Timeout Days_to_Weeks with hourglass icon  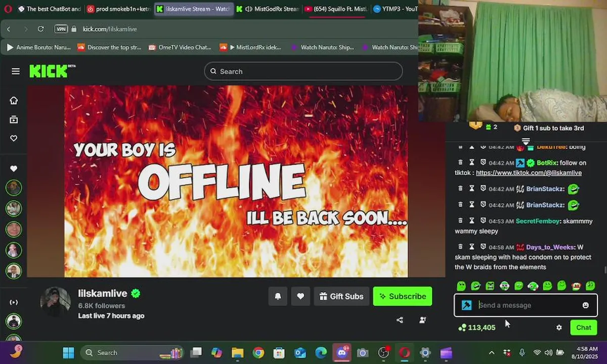pyautogui.click(x=471, y=247)
